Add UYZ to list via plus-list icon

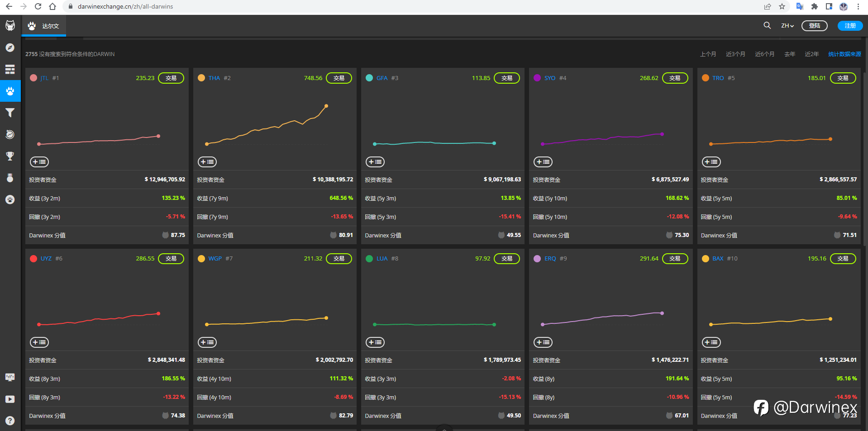39,342
